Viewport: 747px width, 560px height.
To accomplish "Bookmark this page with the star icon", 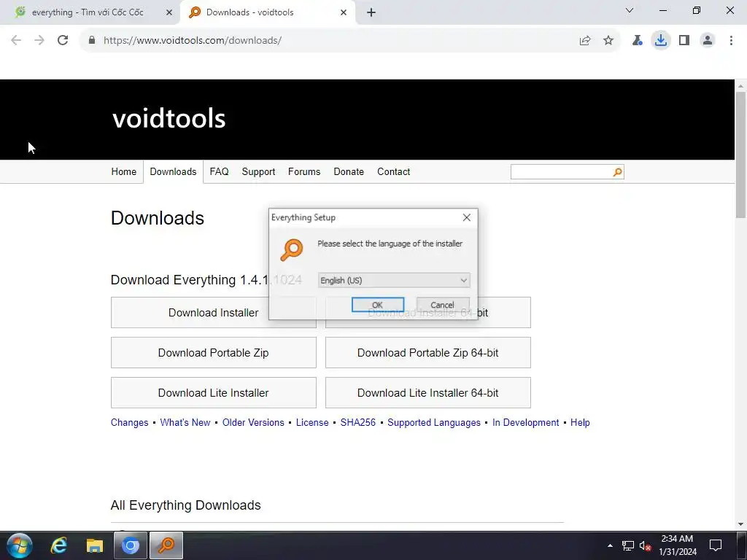I will 608,41.
